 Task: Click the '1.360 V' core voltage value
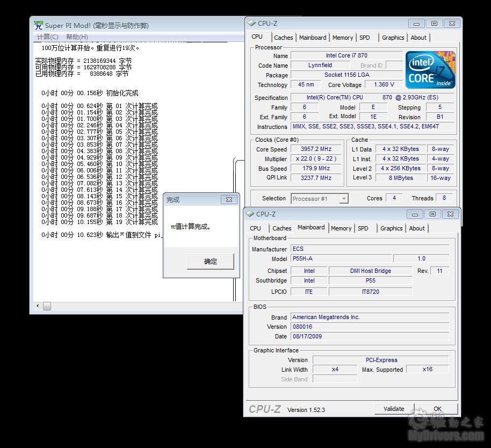(384, 84)
